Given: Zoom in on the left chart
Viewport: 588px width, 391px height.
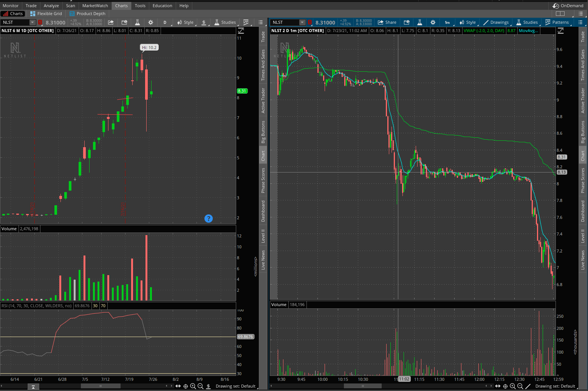Looking at the screenshot, I should pos(193,386).
